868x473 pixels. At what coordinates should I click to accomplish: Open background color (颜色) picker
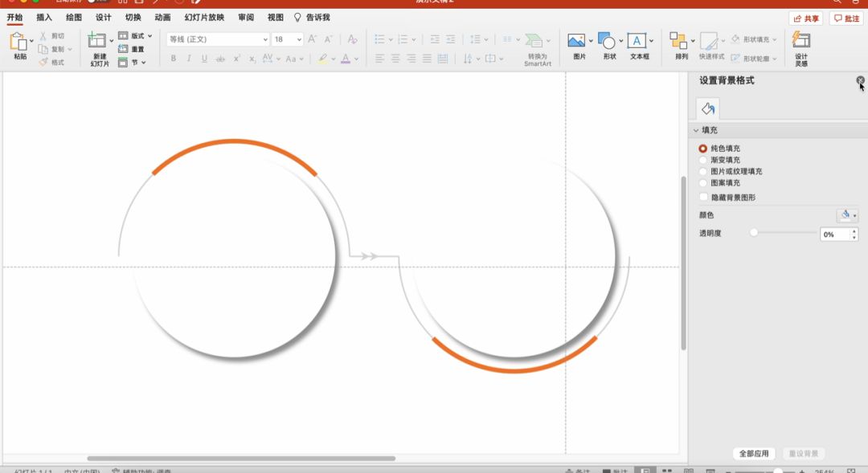tap(847, 215)
